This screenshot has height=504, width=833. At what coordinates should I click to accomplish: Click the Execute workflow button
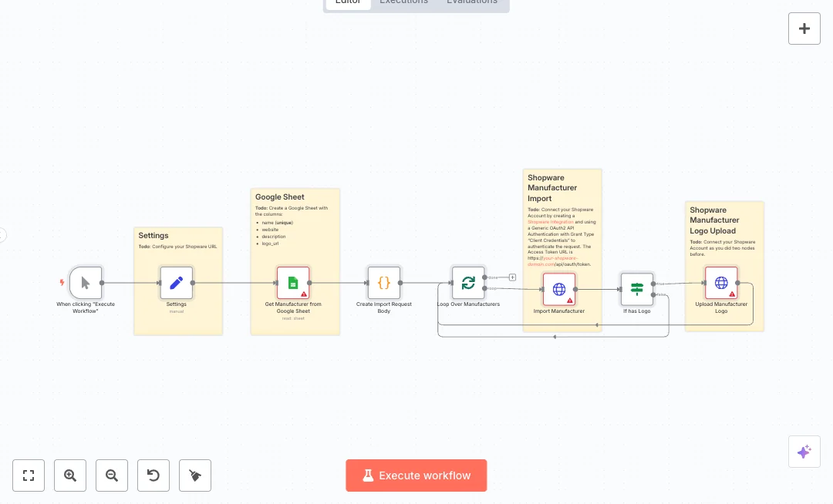click(416, 475)
